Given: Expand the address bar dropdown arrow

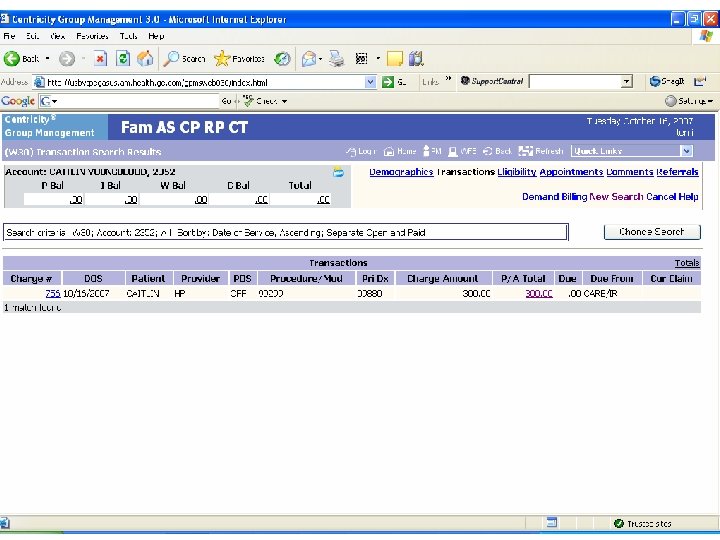Looking at the screenshot, I should pyautogui.click(x=370, y=82).
